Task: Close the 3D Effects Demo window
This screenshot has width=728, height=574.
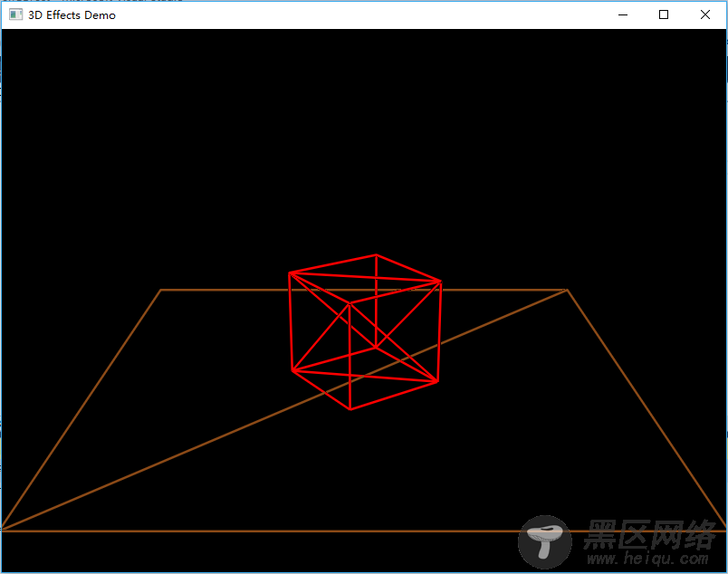Action: [705, 14]
